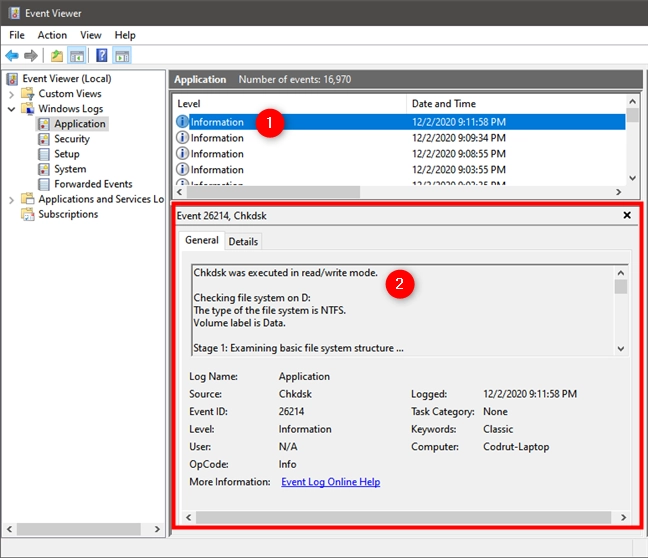Click the info icon of the 9:09:34 PM event

tap(182, 137)
